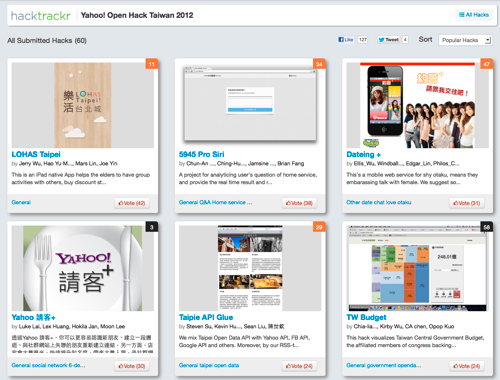Vote for LOHAS Taipei (42)
The height and width of the screenshot is (380, 500).
tap(132, 203)
